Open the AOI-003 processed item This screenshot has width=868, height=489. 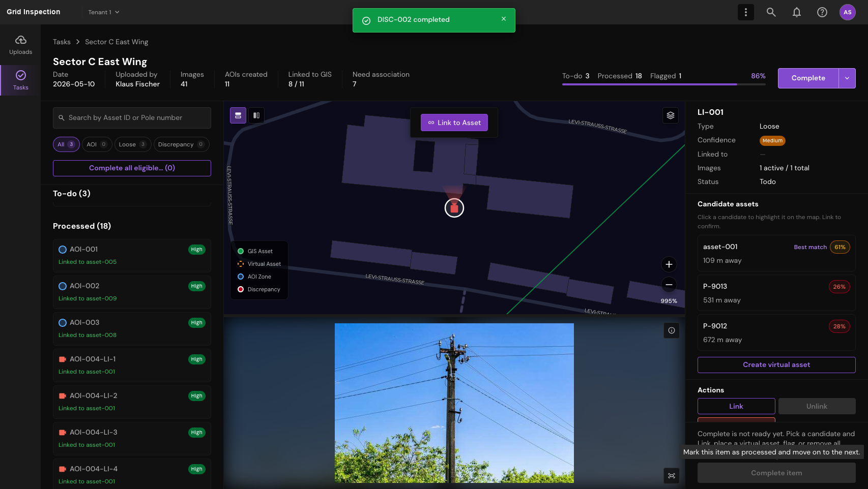click(x=132, y=329)
